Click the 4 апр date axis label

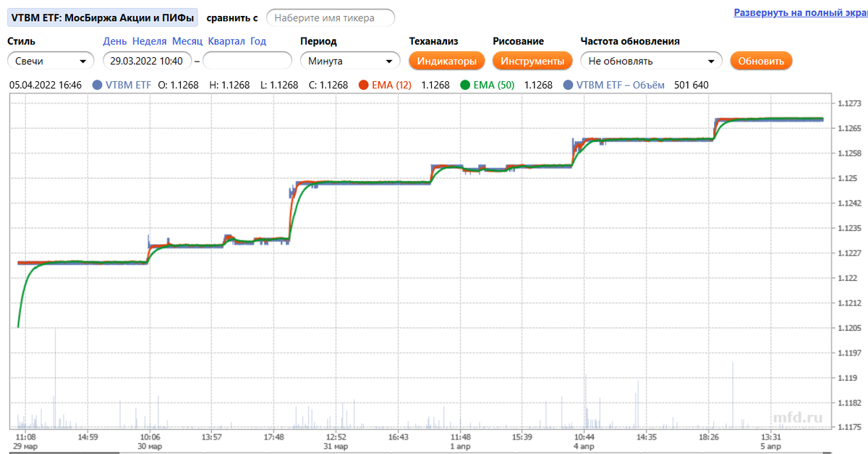(584, 447)
